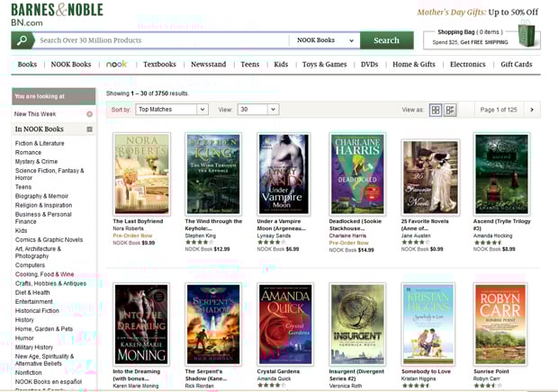Image resolution: width=558 pixels, height=392 pixels.
Task: Select Comics & Graphic Novels category
Action: tap(49, 239)
